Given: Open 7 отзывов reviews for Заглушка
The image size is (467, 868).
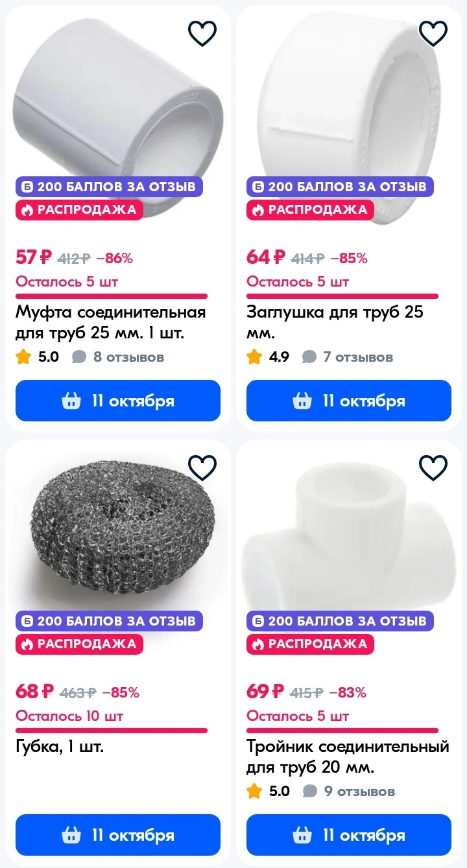Looking at the screenshot, I should click(348, 357).
